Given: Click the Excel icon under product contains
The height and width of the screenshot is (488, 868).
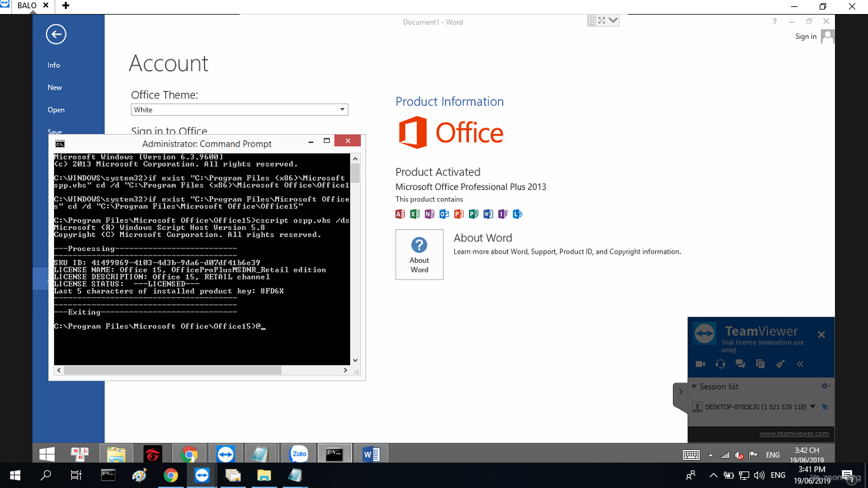Looking at the screenshot, I should click(415, 214).
